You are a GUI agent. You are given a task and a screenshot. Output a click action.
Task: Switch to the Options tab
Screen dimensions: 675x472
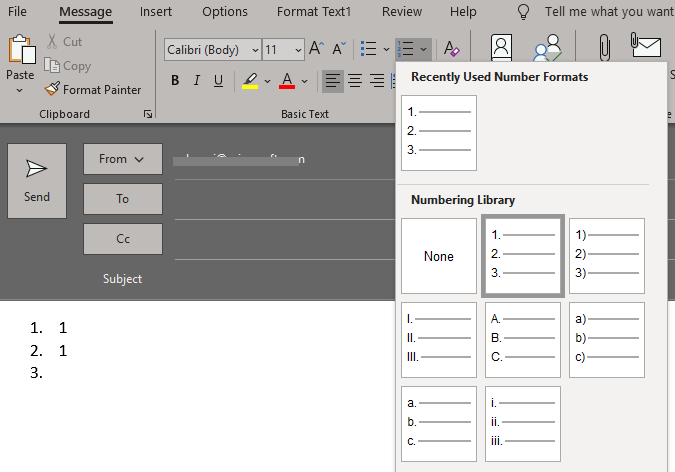(x=225, y=12)
